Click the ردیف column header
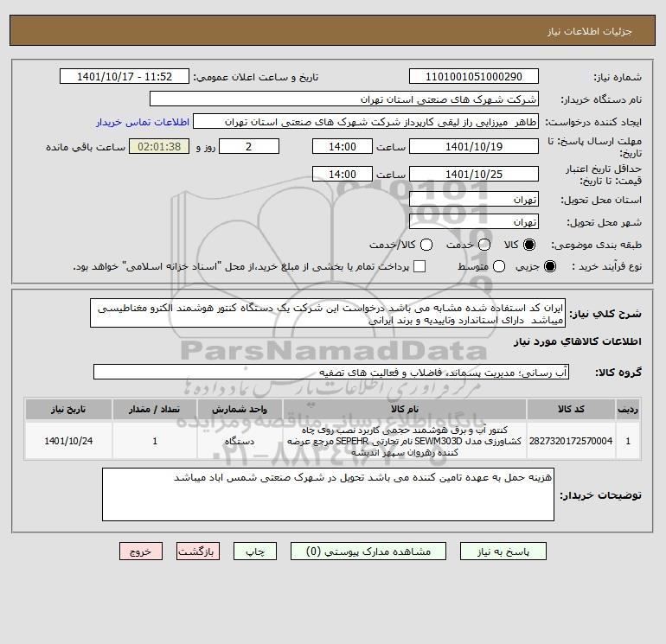The image size is (666, 644). point(628,409)
